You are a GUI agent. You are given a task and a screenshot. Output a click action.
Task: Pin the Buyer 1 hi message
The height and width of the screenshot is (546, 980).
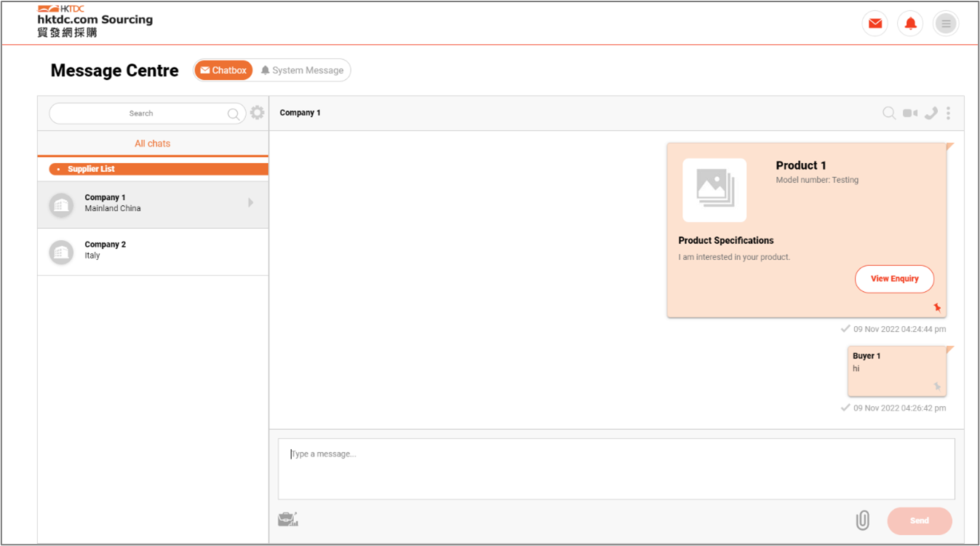pos(937,386)
